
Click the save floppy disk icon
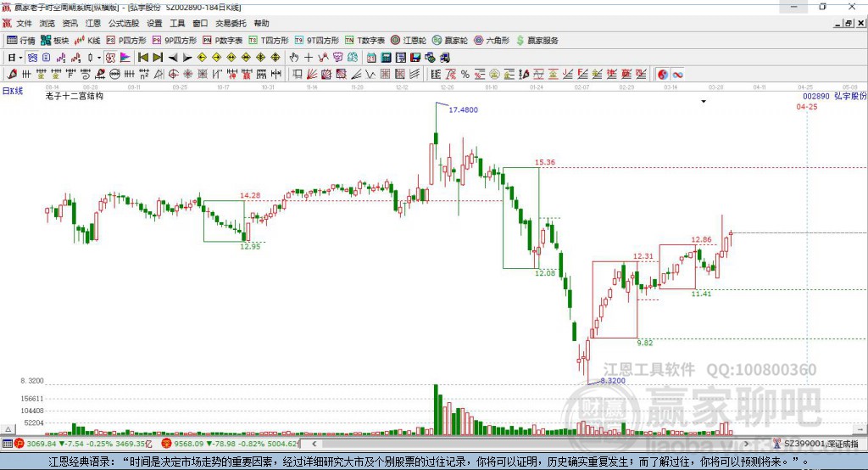(415, 58)
